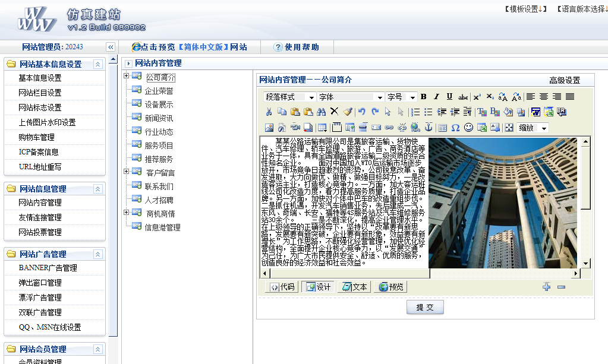Toggle bold formatting

pyautogui.click(x=424, y=97)
